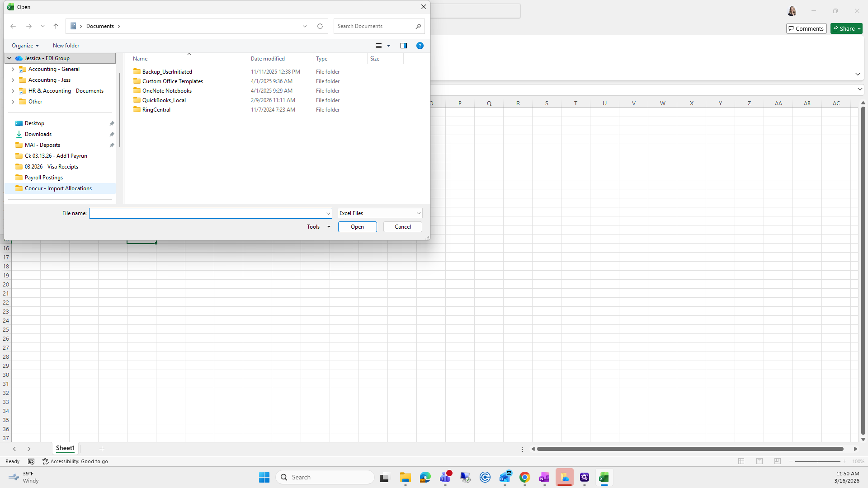This screenshot has width=868, height=488.
Task: Click the File name input field
Action: click(207, 213)
